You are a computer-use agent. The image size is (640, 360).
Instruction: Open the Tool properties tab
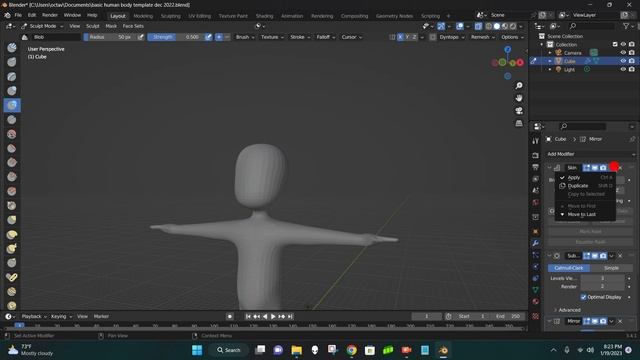536,141
